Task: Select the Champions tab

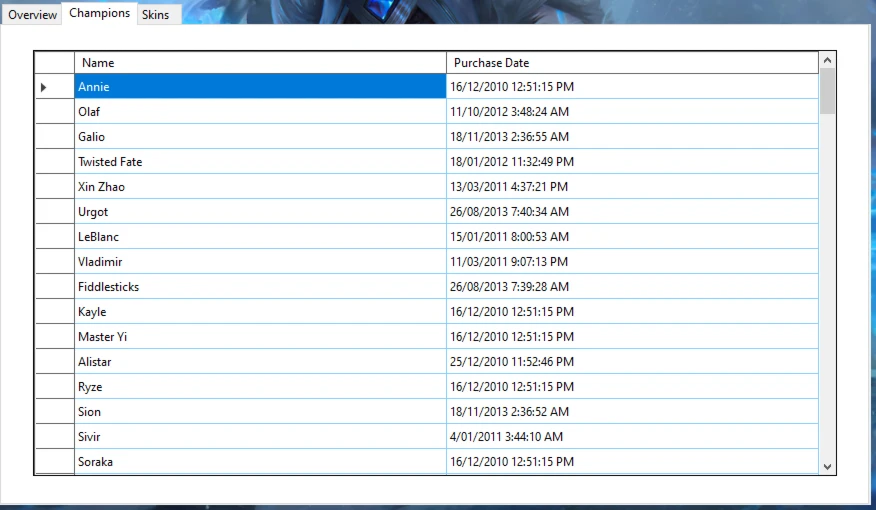Action: point(99,13)
